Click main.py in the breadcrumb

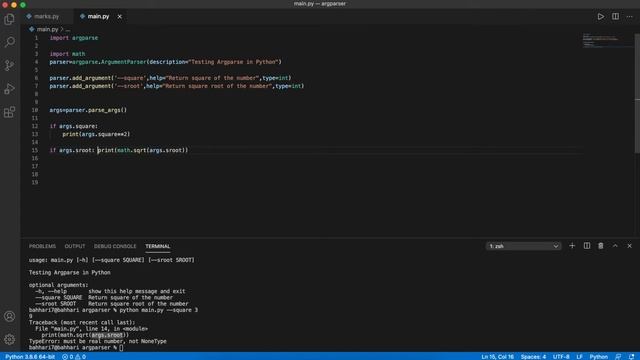point(47,29)
